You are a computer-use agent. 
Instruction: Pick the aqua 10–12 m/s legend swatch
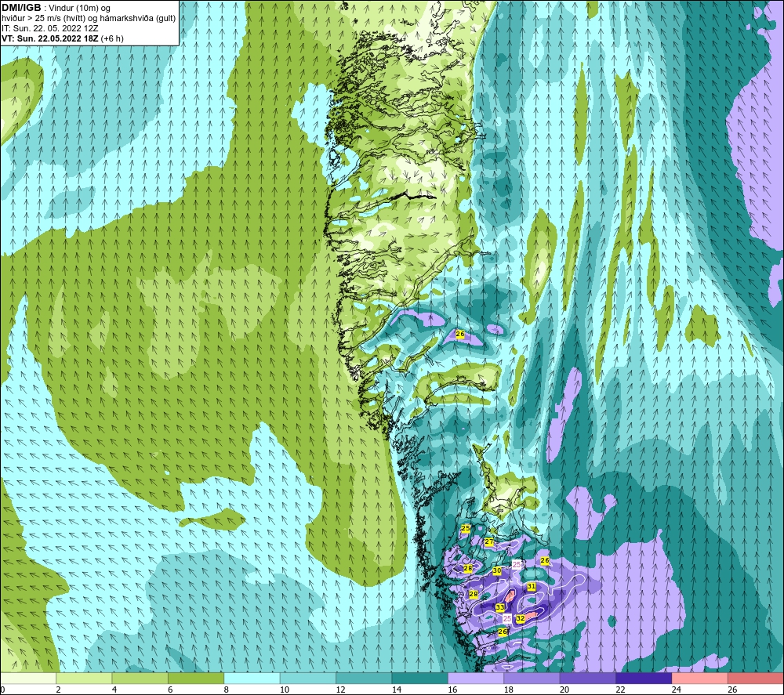tap(308, 678)
